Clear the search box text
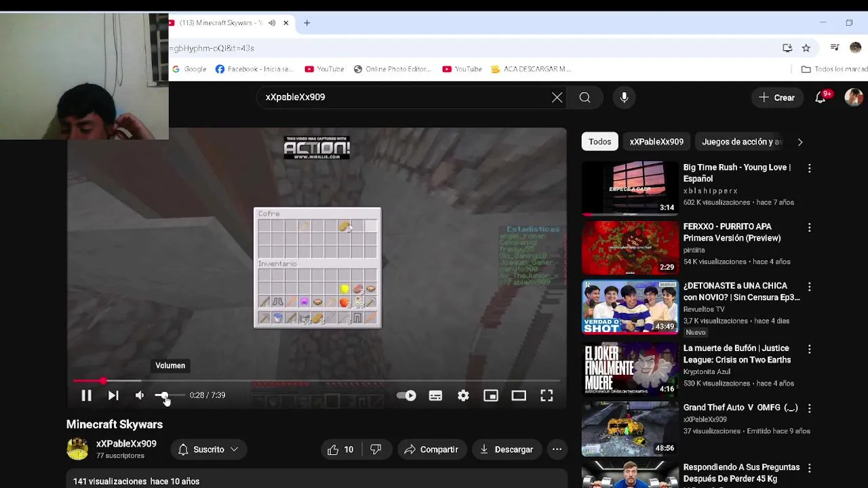This screenshot has width=868, height=488. pyautogui.click(x=557, y=97)
